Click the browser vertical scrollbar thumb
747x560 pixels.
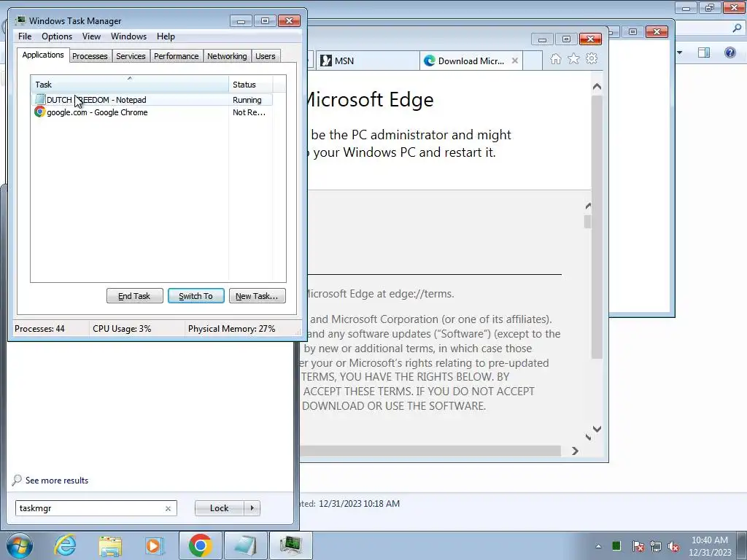pos(597,227)
